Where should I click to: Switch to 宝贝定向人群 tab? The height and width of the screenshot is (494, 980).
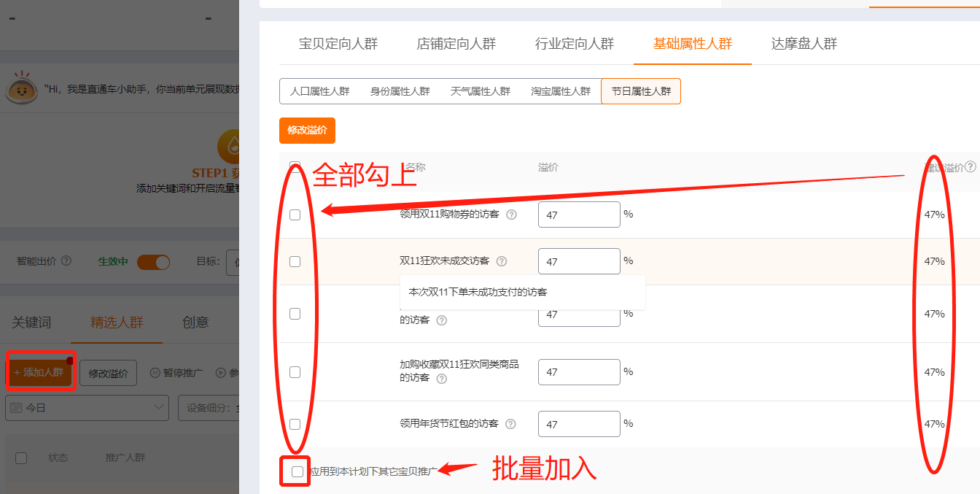[338, 44]
